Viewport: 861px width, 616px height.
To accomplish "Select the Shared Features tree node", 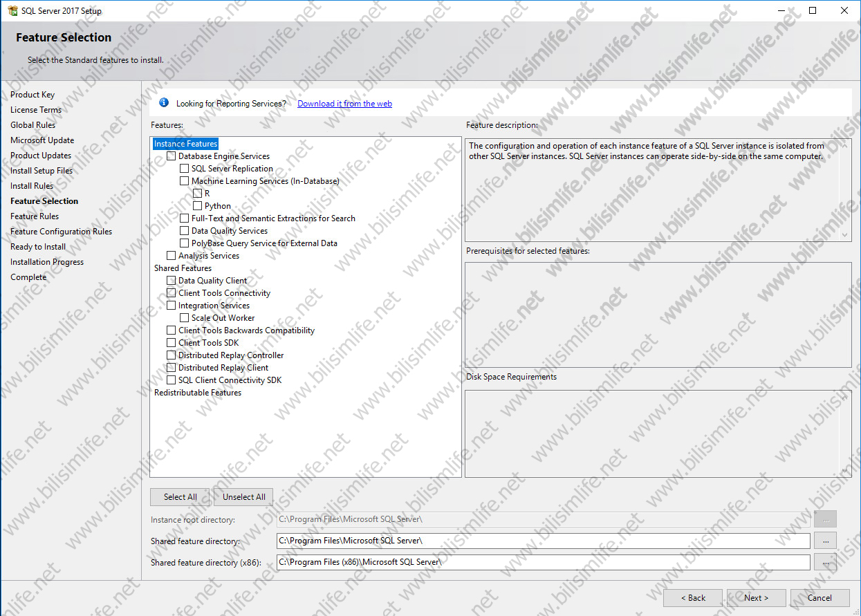I will tap(183, 268).
